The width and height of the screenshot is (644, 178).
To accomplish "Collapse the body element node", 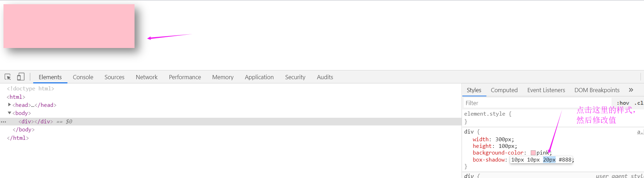I will (9, 113).
